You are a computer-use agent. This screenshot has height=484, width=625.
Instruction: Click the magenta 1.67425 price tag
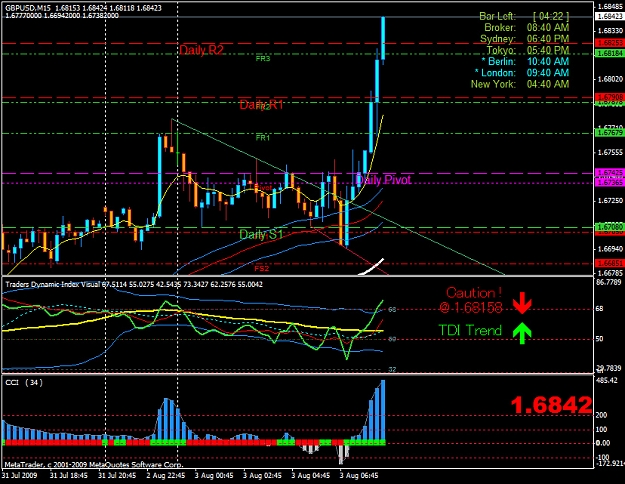coord(609,173)
